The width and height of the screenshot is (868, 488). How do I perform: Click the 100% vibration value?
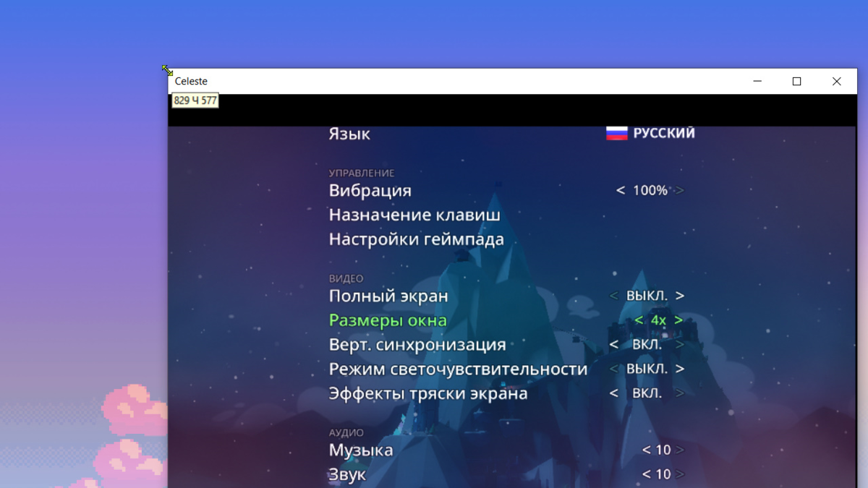point(650,190)
